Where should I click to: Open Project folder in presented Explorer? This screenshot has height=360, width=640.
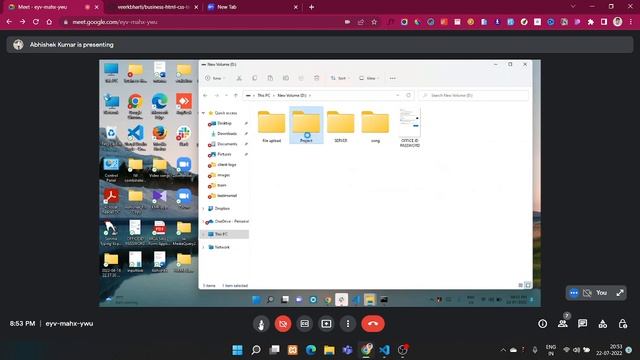(306, 125)
